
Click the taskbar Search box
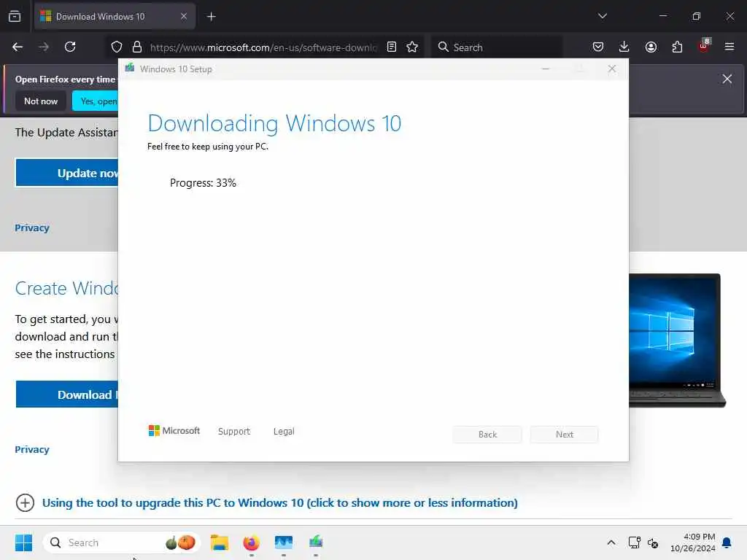pyautogui.click(x=122, y=542)
